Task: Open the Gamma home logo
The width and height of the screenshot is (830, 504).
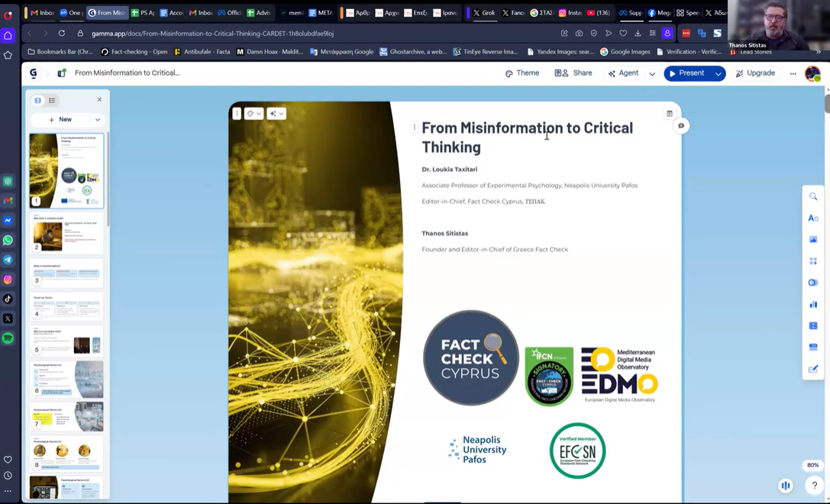Action: tap(34, 73)
